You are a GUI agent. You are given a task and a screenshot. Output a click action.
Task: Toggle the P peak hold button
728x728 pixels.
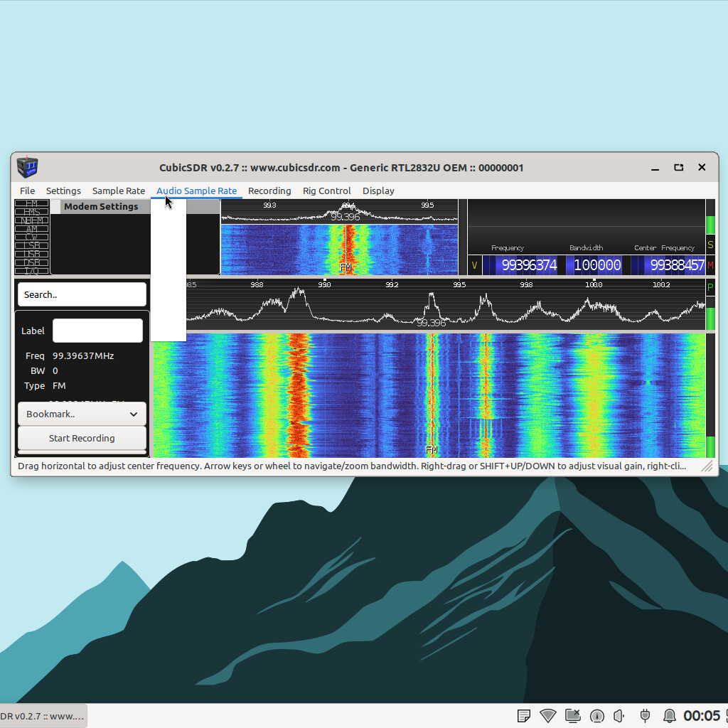pos(710,288)
